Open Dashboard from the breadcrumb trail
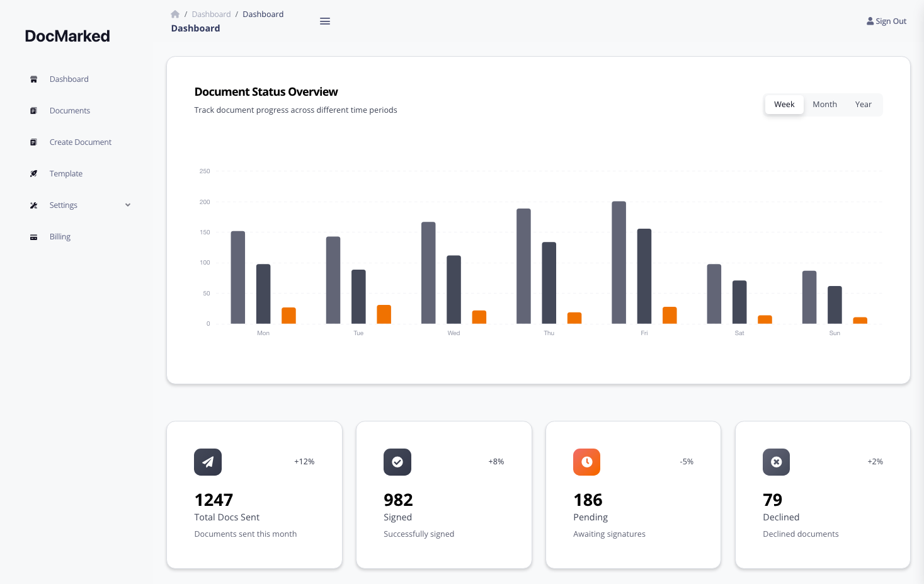This screenshot has width=924, height=584. [211, 14]
